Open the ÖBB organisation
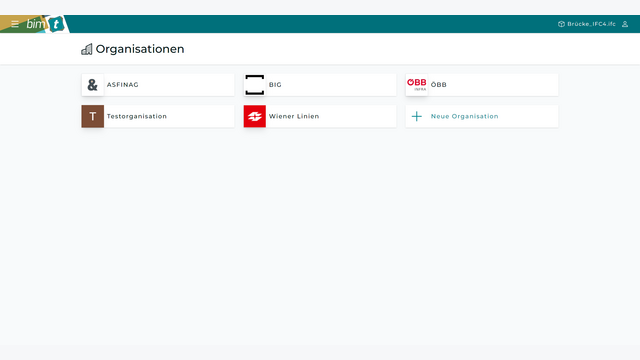The height and width of the screenshot is (360, 640). (482, 85)
